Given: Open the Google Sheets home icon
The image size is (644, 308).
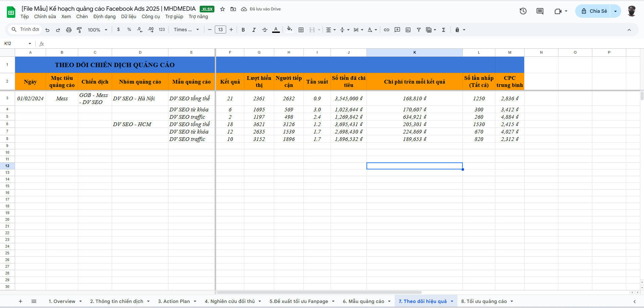Looking at the screenshot, I should (11, 12).
